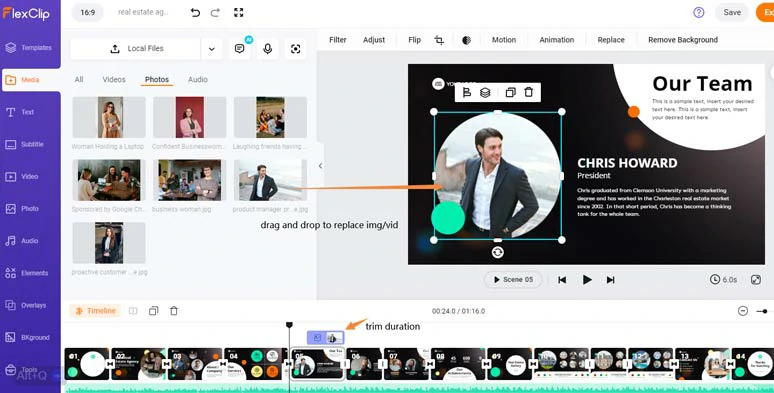Open the Audio sidebar panel
Screen dimensions: 774x393
(x=22, y=241)
